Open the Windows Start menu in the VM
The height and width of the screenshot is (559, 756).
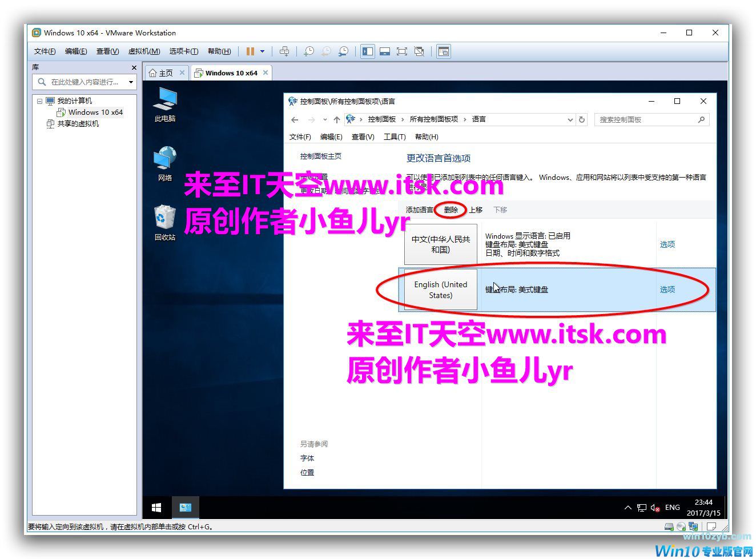(x=156, y=508)
